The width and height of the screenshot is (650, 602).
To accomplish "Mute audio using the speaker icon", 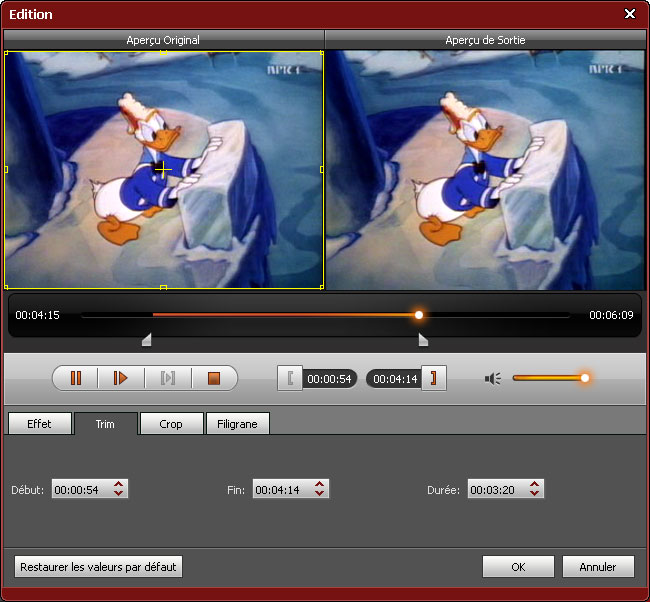I will (x=492, y=379).
